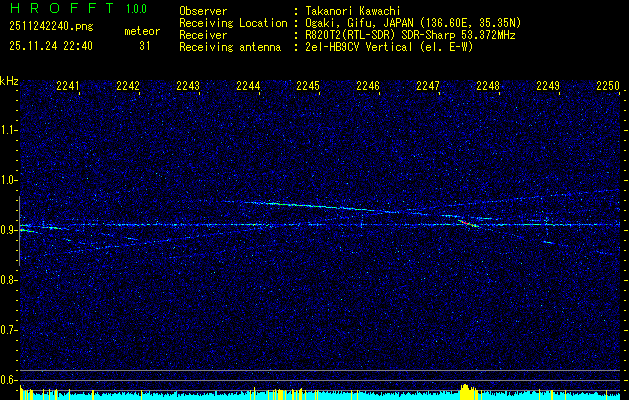Viewport: 629px width, 400px height.
Task: Click the 2244 time marker
Action: [x=248, y=85]
